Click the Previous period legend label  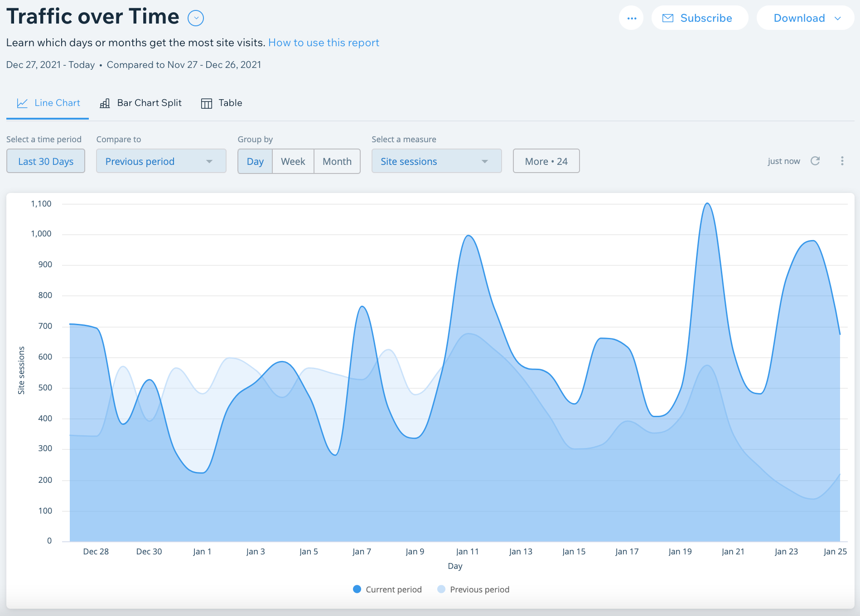click(480, 590)
